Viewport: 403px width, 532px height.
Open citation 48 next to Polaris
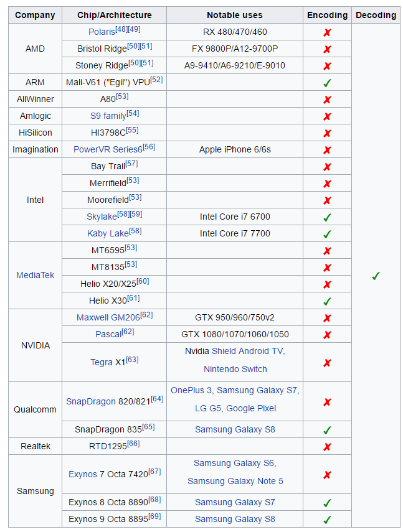(x=121, y=29)
